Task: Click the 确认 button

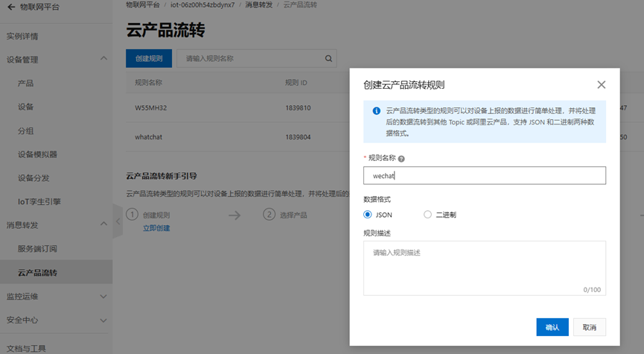Action: [552, 327]
